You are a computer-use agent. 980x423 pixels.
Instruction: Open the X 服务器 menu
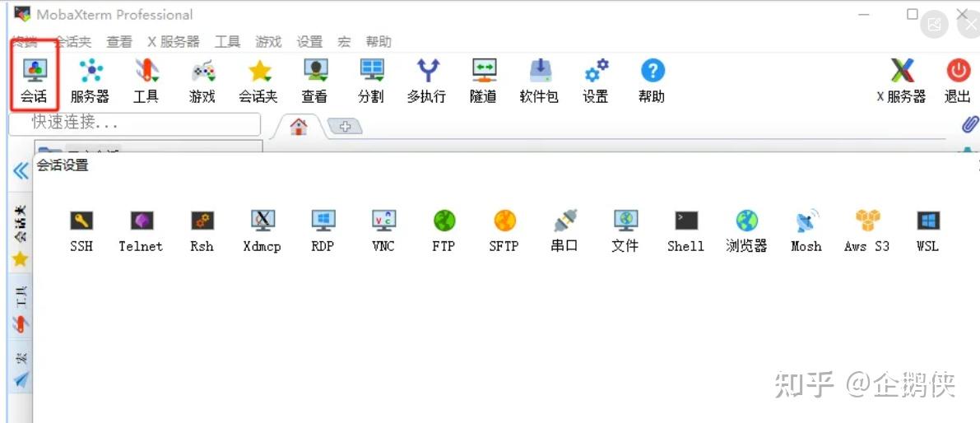pyautogui.click(x=174, y=42)
